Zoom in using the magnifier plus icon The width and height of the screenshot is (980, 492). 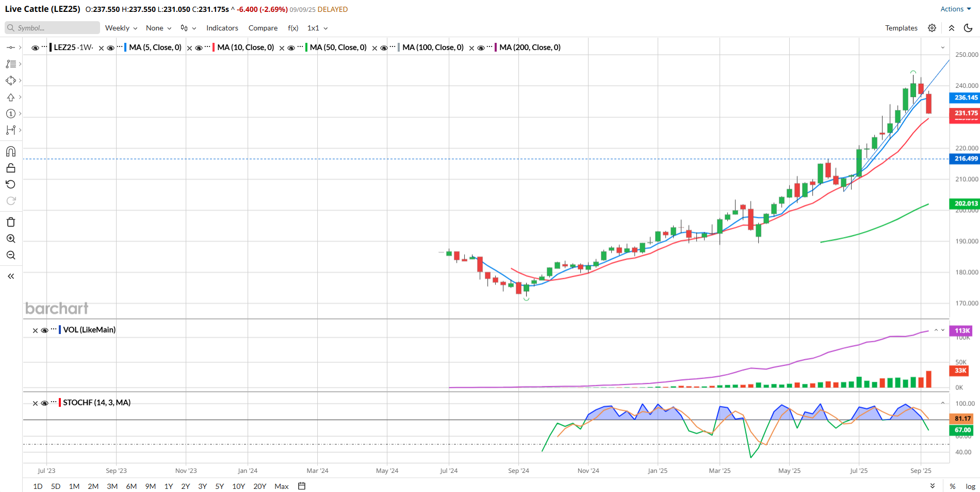click(11, 239)
